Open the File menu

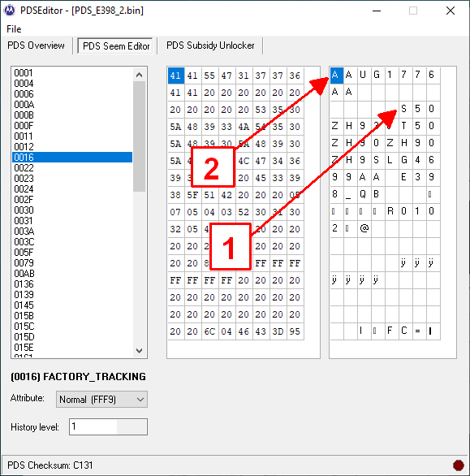tap(14, 29)
